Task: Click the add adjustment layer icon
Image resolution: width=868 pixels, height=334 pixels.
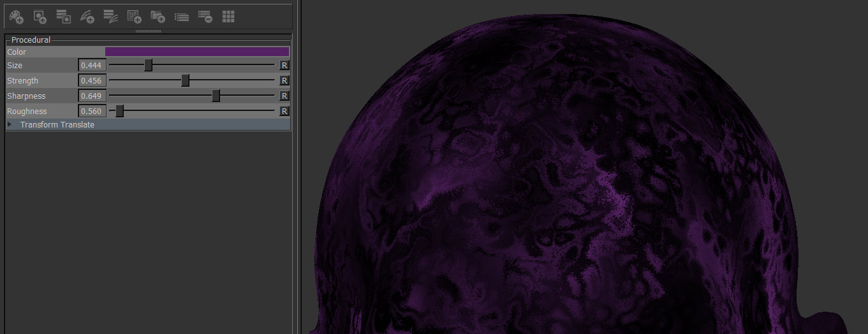Action: (87, 17)
